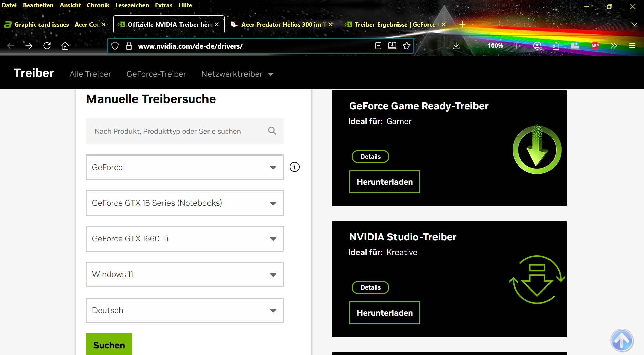Go forward one page in browser history

pyautogui.click(x=29, y=46)
